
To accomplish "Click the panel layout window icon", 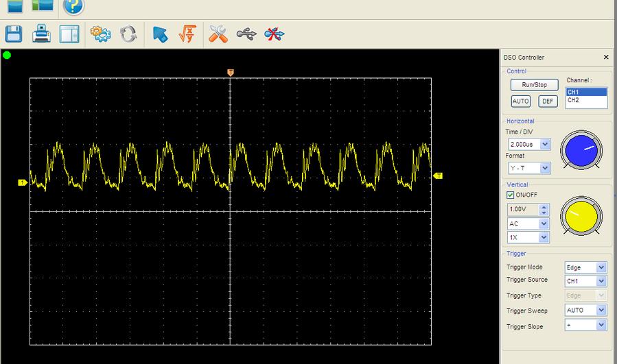I will [x=69, y=34].
